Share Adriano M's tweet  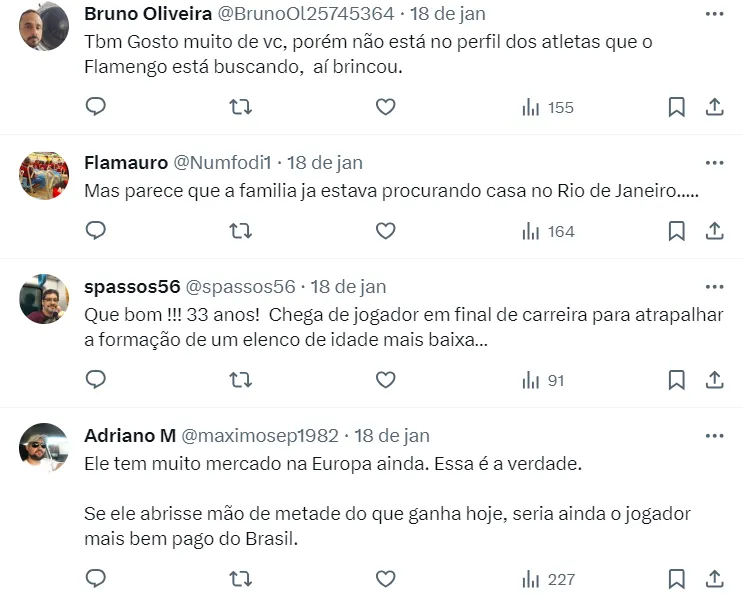pyautogui.click(x=715, y=578)
